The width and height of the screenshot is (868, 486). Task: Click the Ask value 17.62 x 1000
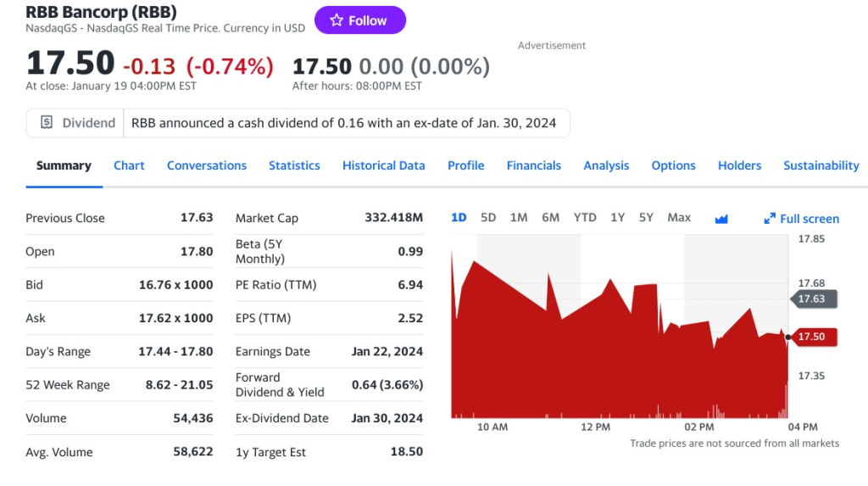[x=175, y=318]
